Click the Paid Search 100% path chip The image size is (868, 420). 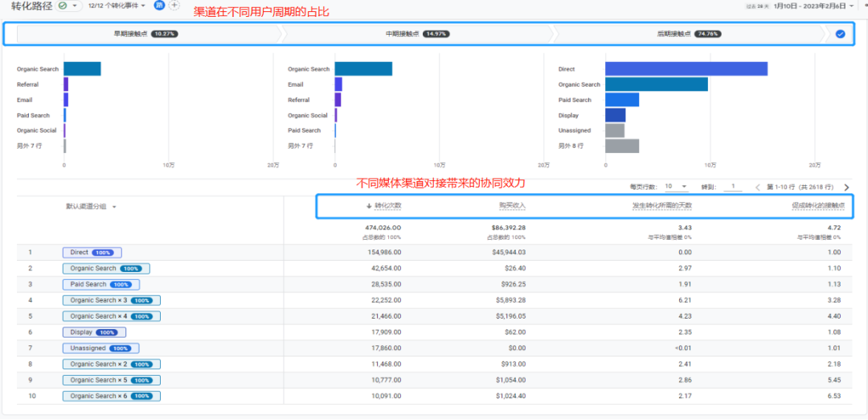click(101, 284)
